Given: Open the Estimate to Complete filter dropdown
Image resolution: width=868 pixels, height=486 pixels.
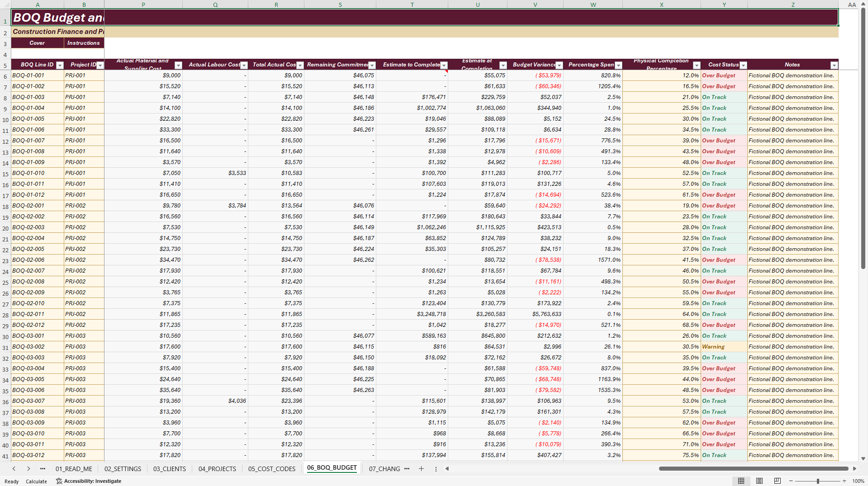Looking at the screenshot, I should click(444, 65).
